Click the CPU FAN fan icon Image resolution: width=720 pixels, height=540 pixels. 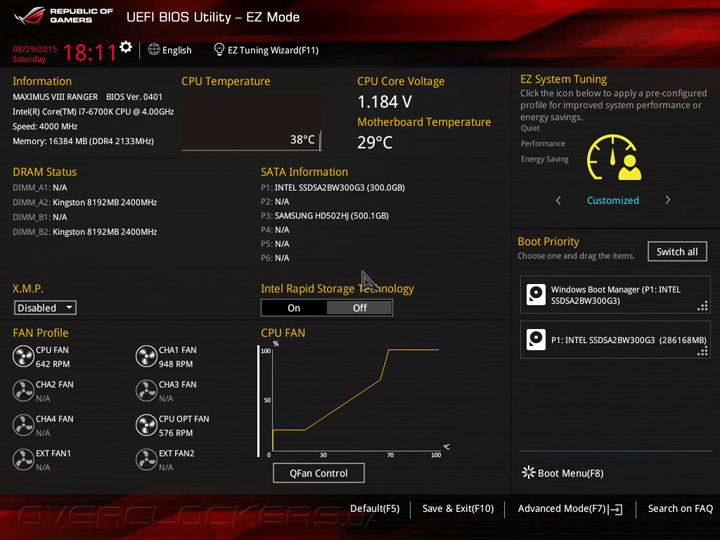pos(23,356)
